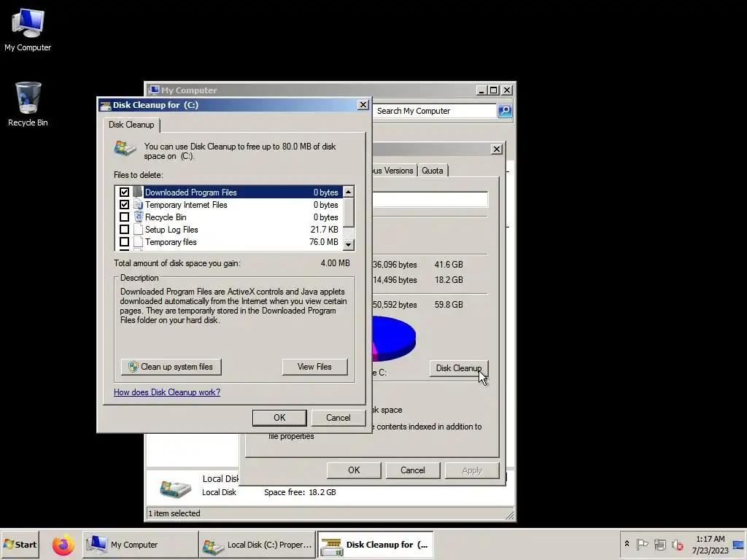Click the search magnifier in My Computer
The width and height of the screenshot is (747, 560).
tap(505, 111)
